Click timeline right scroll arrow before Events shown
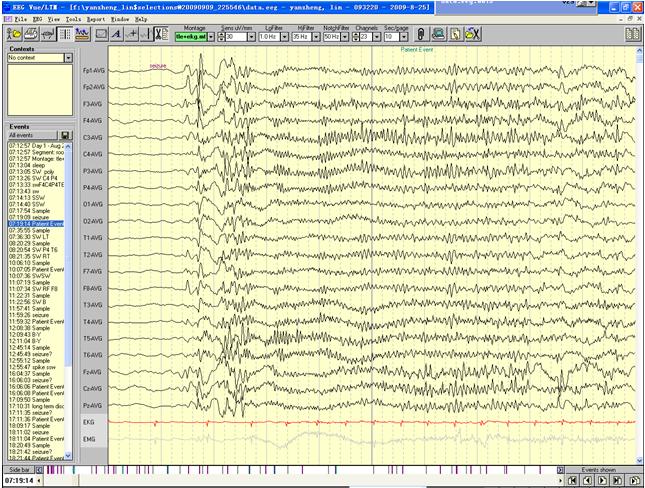The width and height of the screenshot is (645, 488). click(x=560, y=470)
